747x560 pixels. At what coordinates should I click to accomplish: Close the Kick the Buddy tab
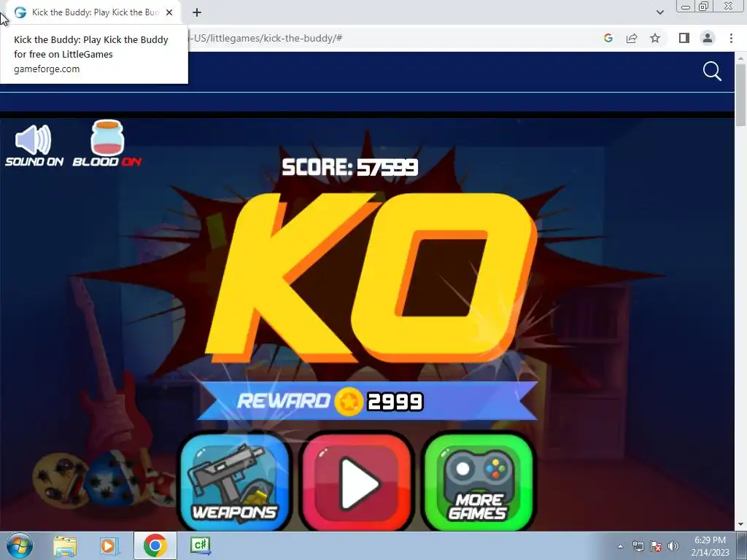pyautogui.click(x=169, y=12)
